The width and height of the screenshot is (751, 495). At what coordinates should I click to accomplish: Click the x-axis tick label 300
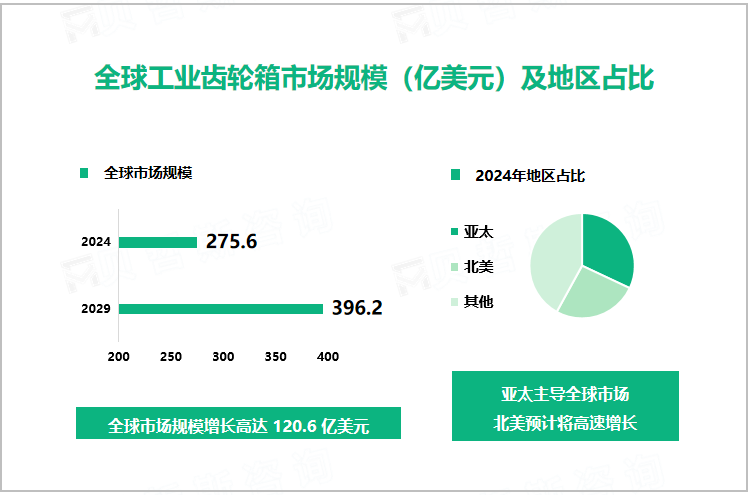click(x=223, y=357)
